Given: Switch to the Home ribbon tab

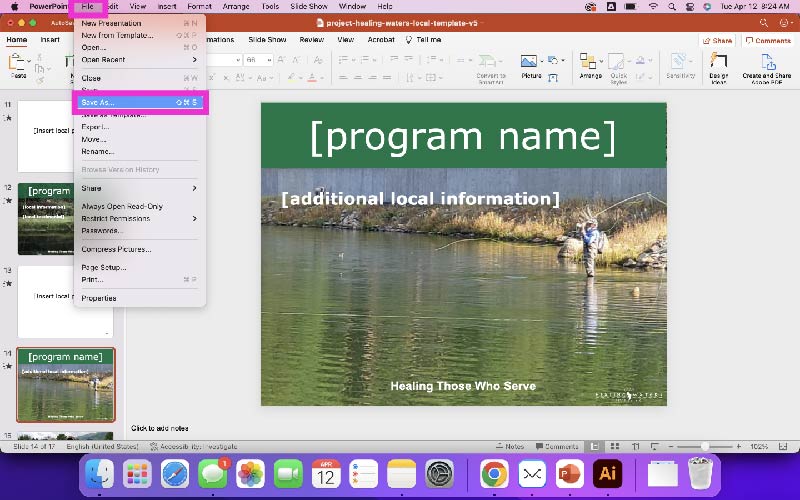Looking at the screenshot, I should [x=17, y=40].
